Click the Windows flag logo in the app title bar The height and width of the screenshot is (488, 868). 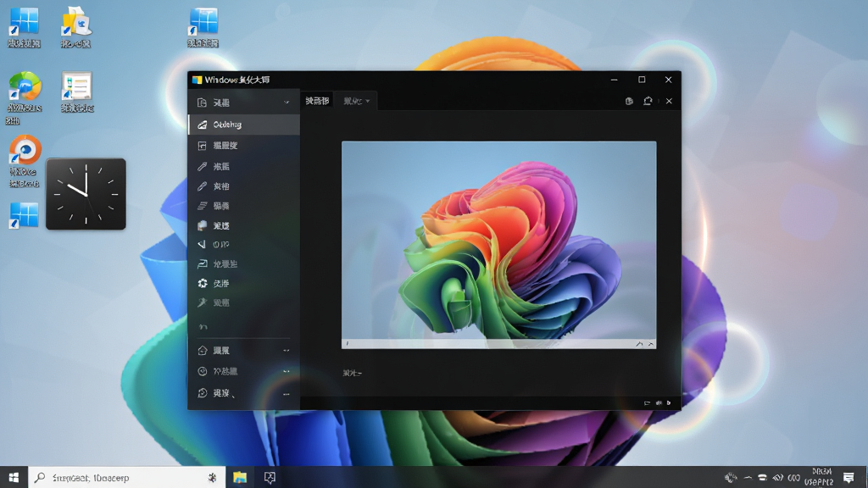tap(197, 80)
